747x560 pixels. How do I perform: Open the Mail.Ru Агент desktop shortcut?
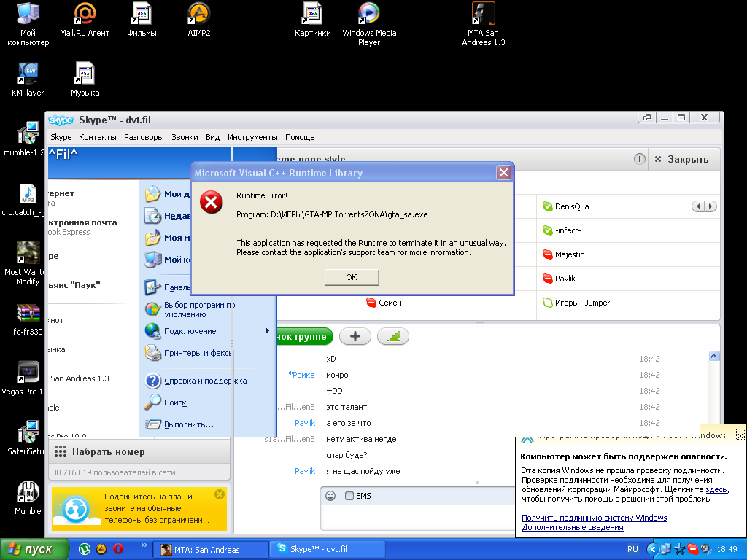click(x=85, y=20)
